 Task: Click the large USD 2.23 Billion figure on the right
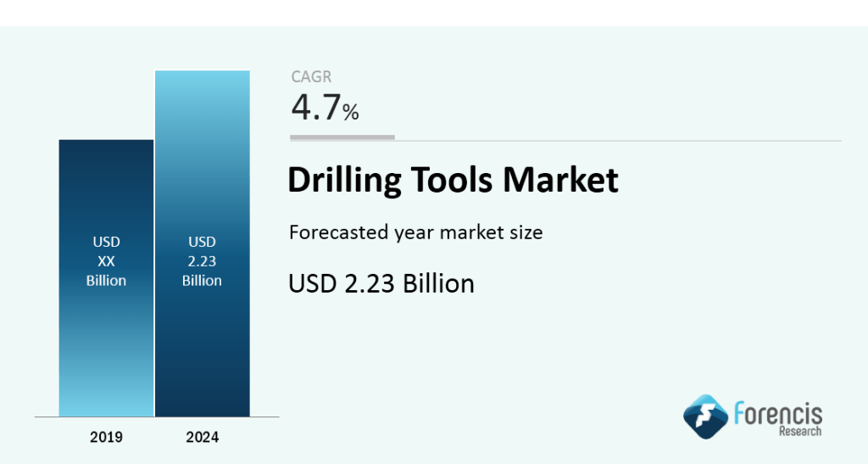coord(381,282)
